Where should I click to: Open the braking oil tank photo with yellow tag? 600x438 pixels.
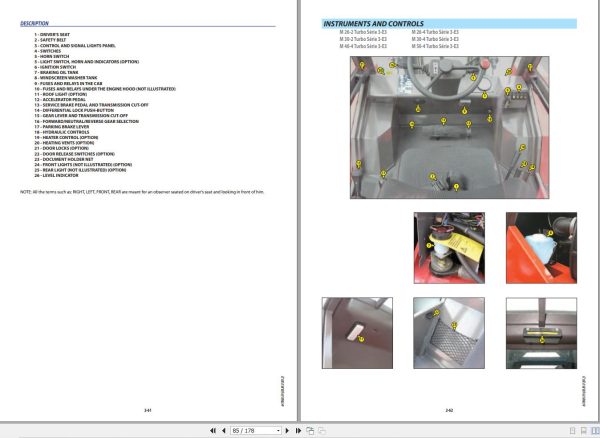tap(449, 248)
